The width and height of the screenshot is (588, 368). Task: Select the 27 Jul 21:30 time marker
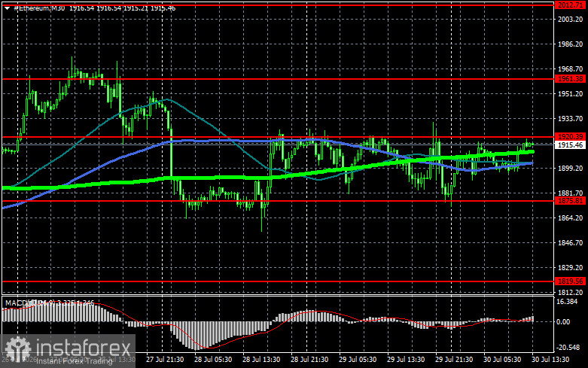[x=165, y=360]
